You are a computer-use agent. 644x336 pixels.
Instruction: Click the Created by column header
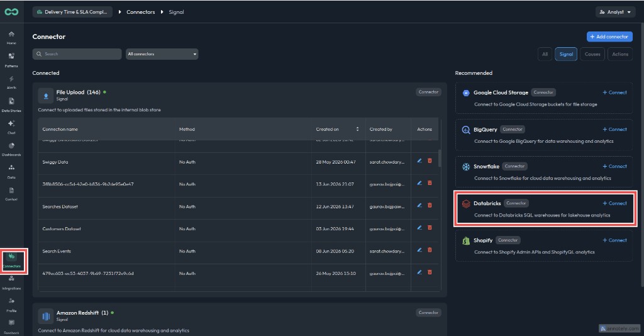tap(380, 129)
